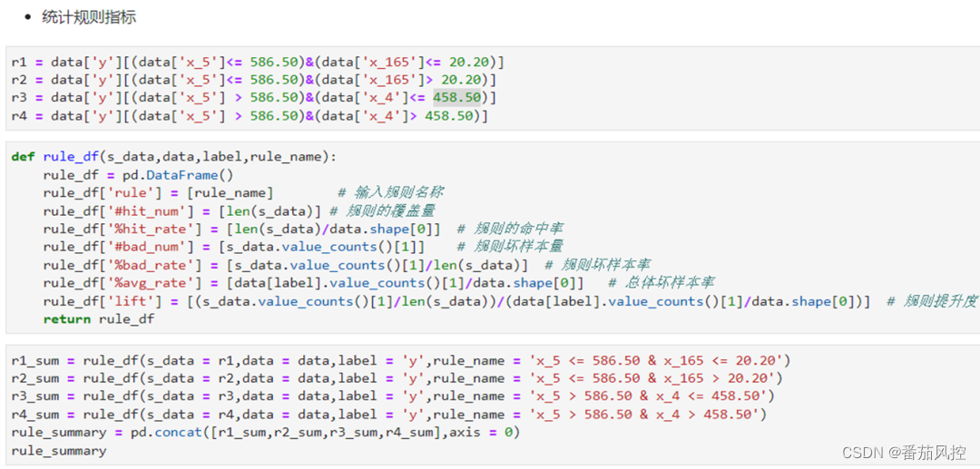Click the code line starting with r1 = data['y']
980x469 pixels.
click(x=258, y=63)
